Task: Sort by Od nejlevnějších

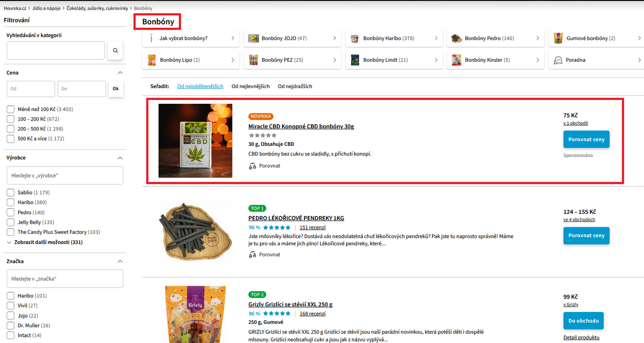Action: pos(251,87)
